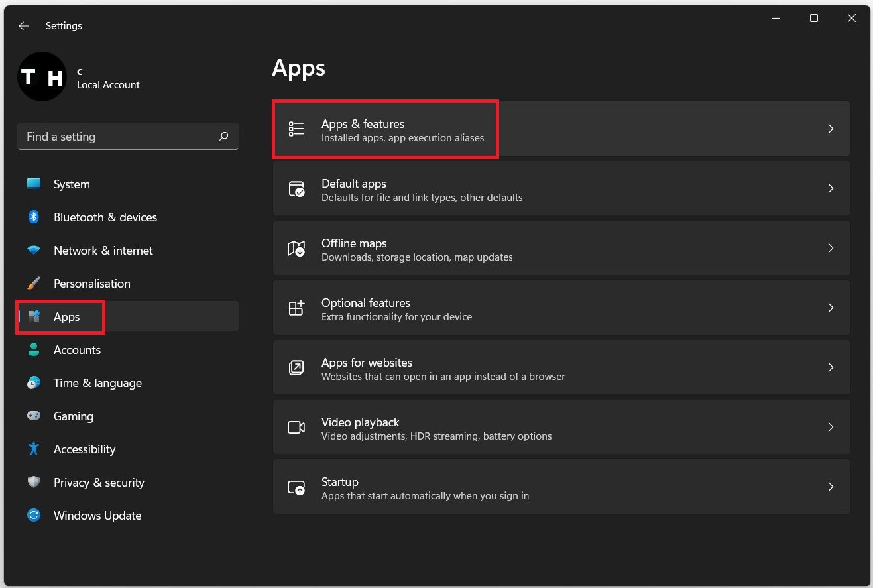Image resolution: width=873 pixels, height=588 pixels.
Task: Select Network & internet in sidebar
Action: (103, 251)
